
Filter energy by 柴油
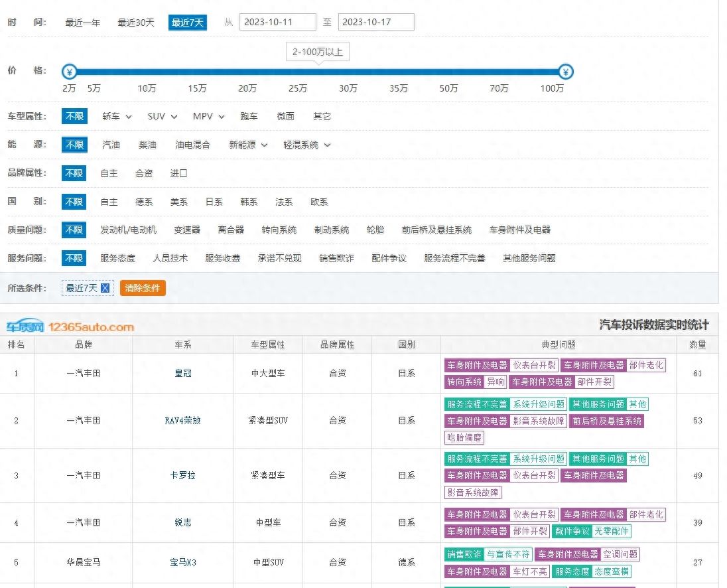[x=147, y=145]
